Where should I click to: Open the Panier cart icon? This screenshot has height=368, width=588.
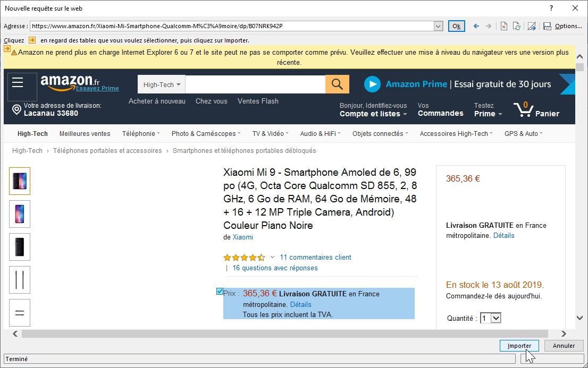[536, 109]
